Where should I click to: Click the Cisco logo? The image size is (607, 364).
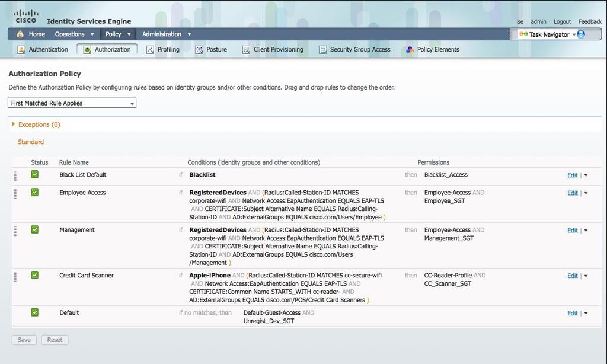[26, 17]
